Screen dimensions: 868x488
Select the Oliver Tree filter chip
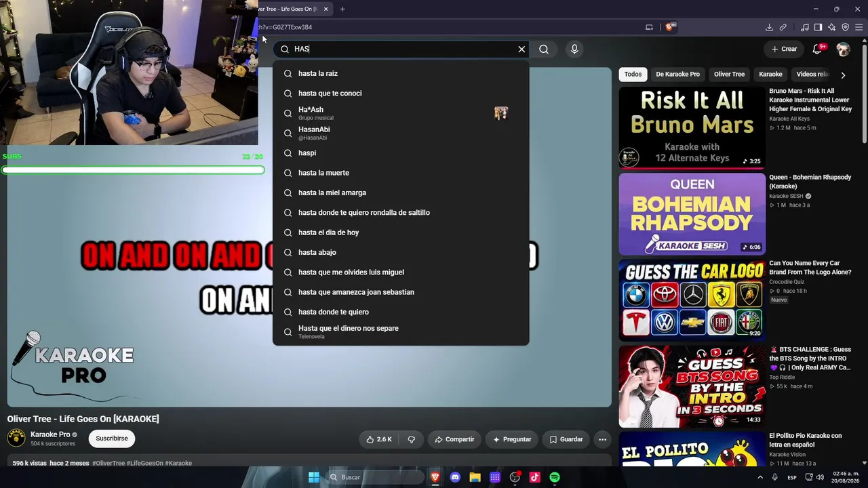(x=729, y=75)
